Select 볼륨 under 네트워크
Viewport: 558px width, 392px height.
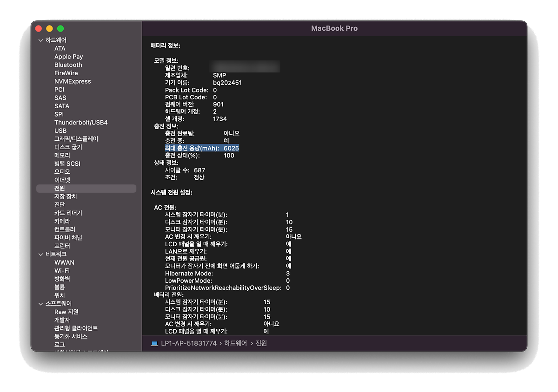(x=60, y=287)
